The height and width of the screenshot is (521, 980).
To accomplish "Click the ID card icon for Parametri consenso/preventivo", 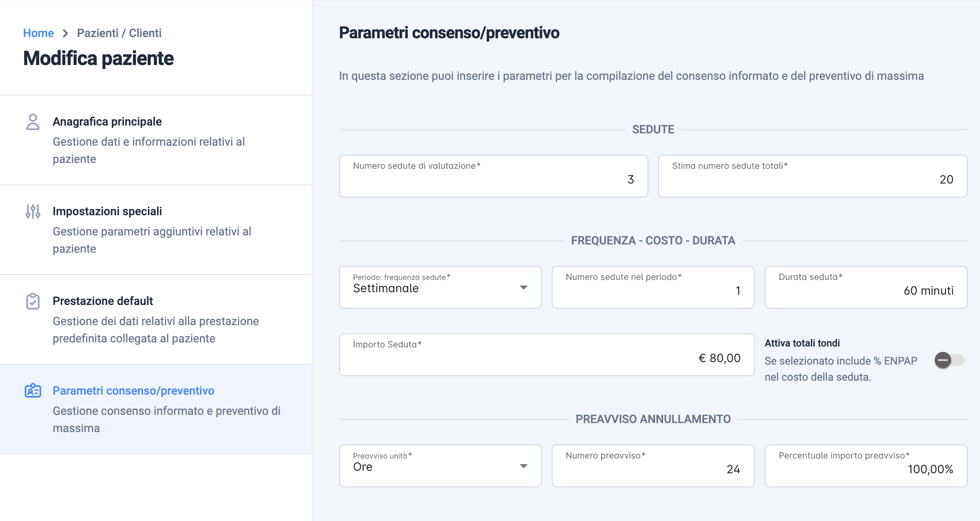I will [x=33, y=391].
